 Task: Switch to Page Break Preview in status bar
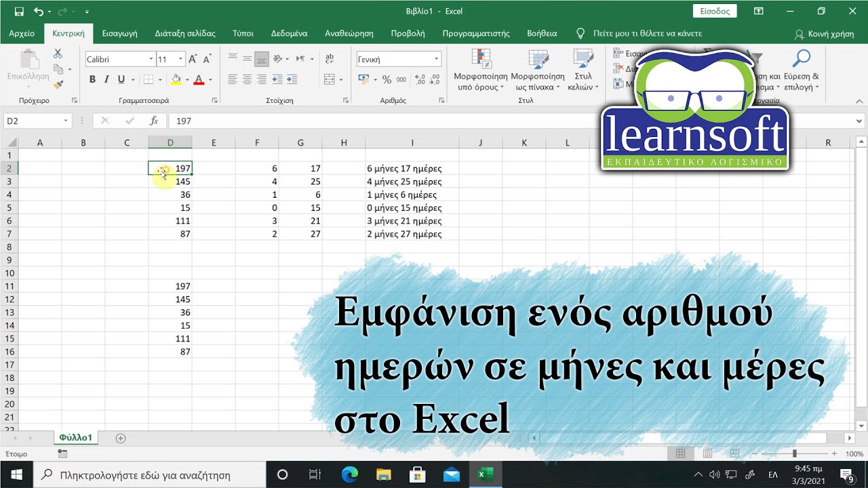coord(733,453)
